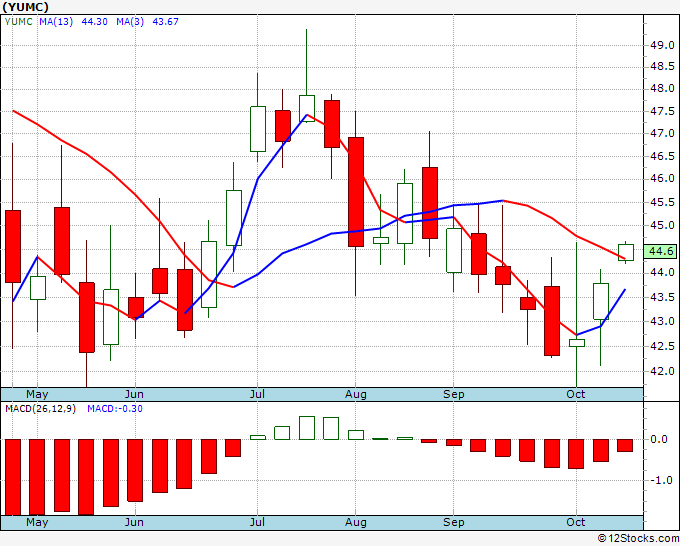
Task: Select the 43.5 price axis label
Action: coord(662,297)
